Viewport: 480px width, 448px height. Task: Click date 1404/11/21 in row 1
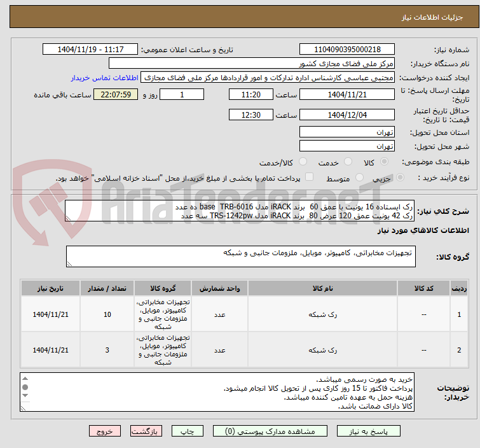coord(50,314)
